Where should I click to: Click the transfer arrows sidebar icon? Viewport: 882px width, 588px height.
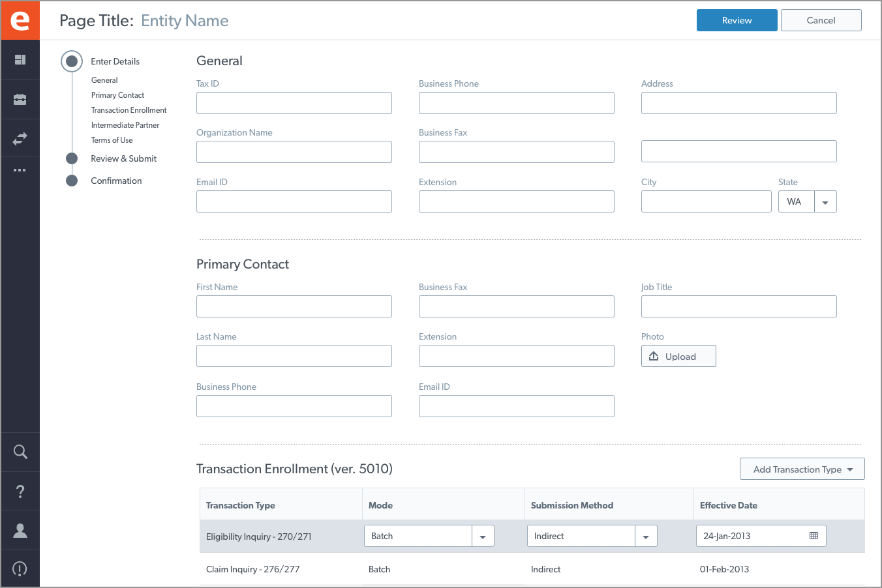(20, 138)
